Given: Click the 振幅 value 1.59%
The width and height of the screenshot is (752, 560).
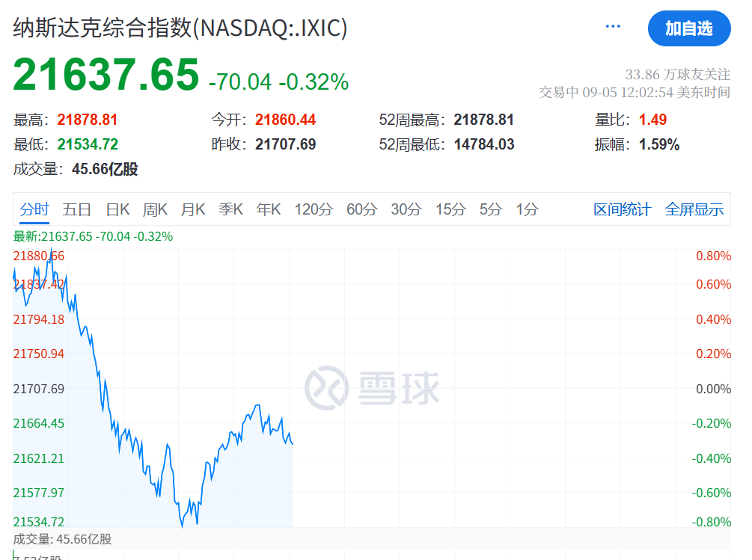Looking at the screenshot, I should click(659, 144).
